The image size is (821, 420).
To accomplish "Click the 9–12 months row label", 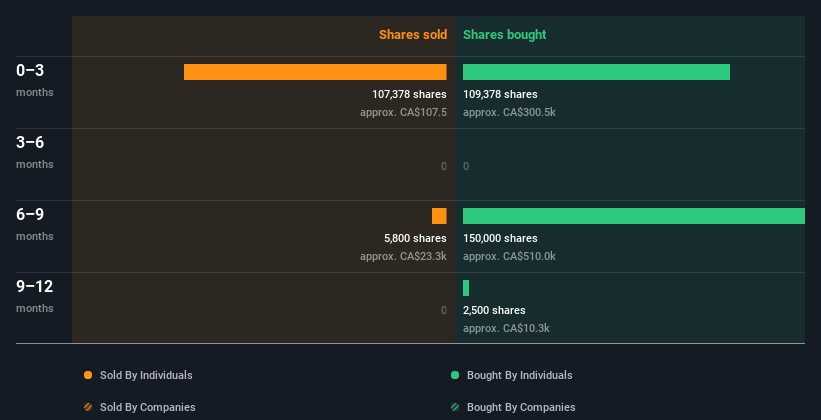I will click(35, 296).
